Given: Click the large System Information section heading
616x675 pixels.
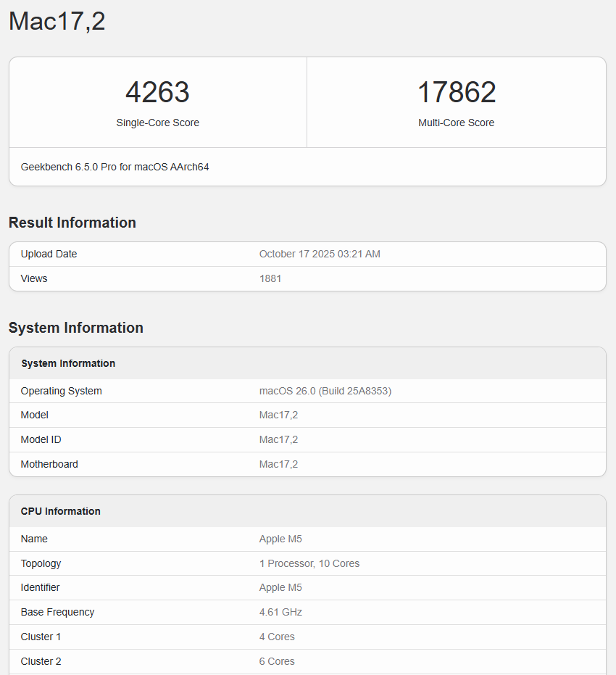Looking at the screenshot, I should (75, 328).
